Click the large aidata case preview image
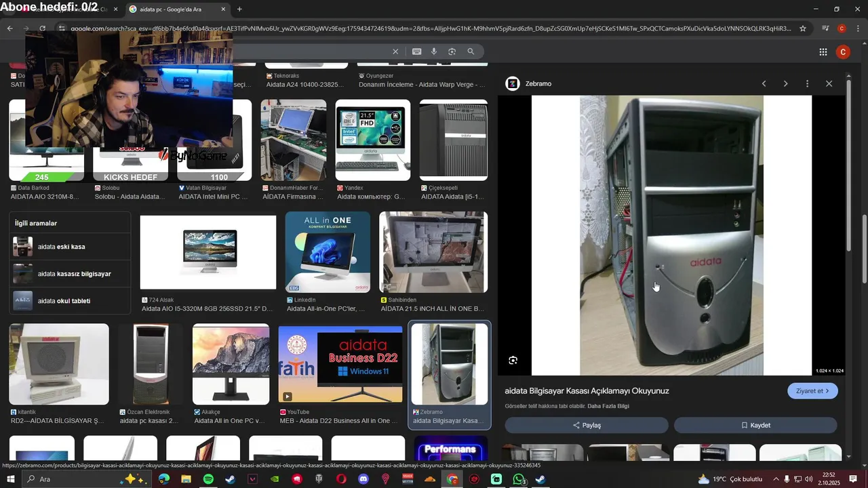Screen dimensions: 868x488 click(671, 235)
